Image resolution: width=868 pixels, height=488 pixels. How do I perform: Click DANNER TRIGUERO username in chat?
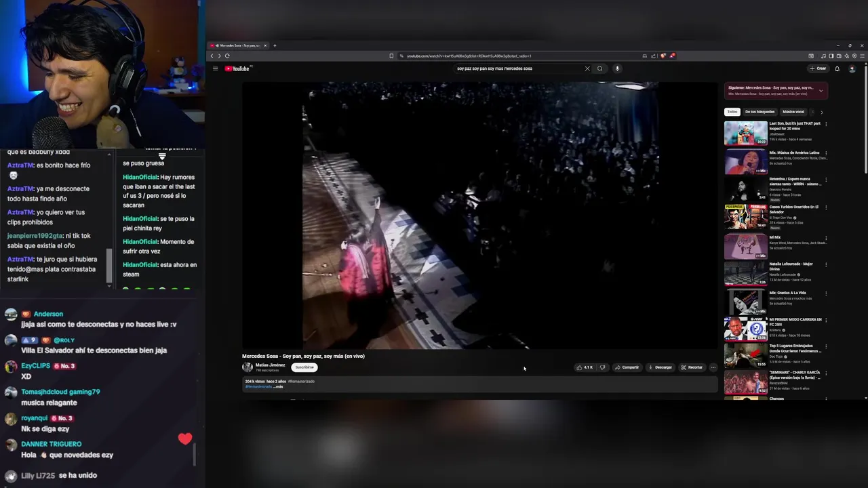click(52, 444)
